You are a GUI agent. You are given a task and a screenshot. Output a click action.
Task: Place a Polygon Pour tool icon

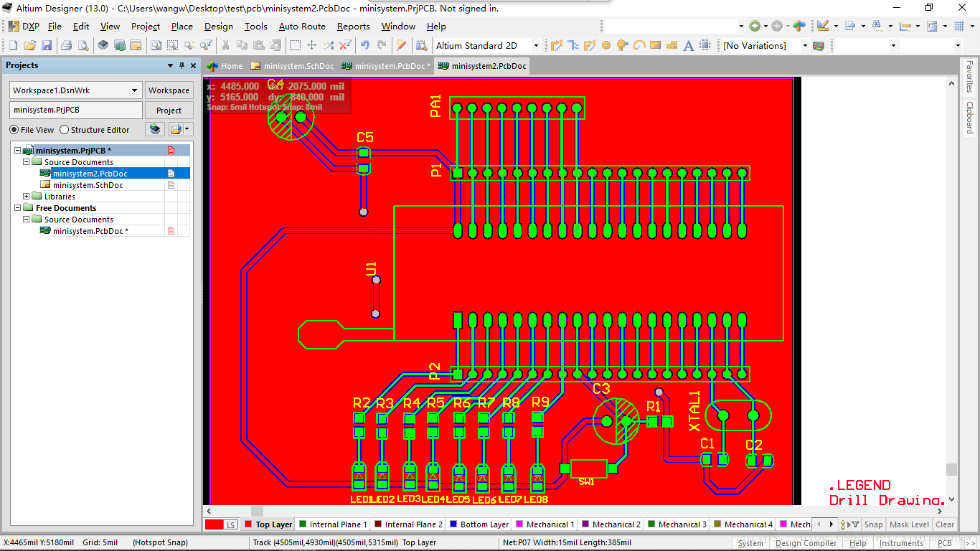click(x=672, y=45)
